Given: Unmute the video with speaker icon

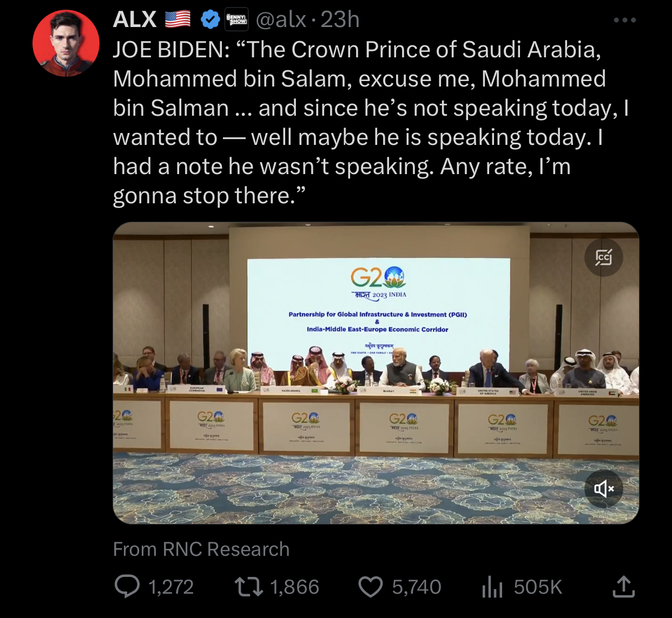Looking at the screenshot, I should point(604,489).
